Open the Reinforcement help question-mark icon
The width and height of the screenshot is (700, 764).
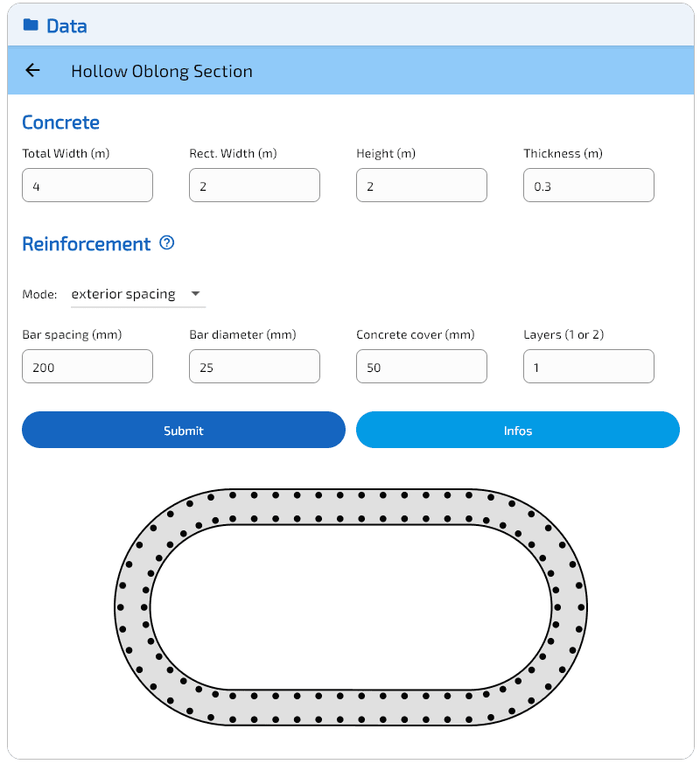(x=166, y=243)
